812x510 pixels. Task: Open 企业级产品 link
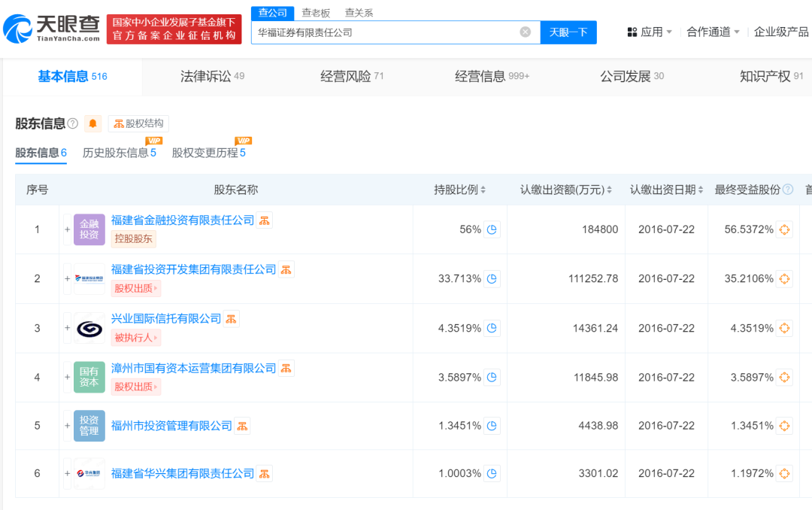pos(781,32)
